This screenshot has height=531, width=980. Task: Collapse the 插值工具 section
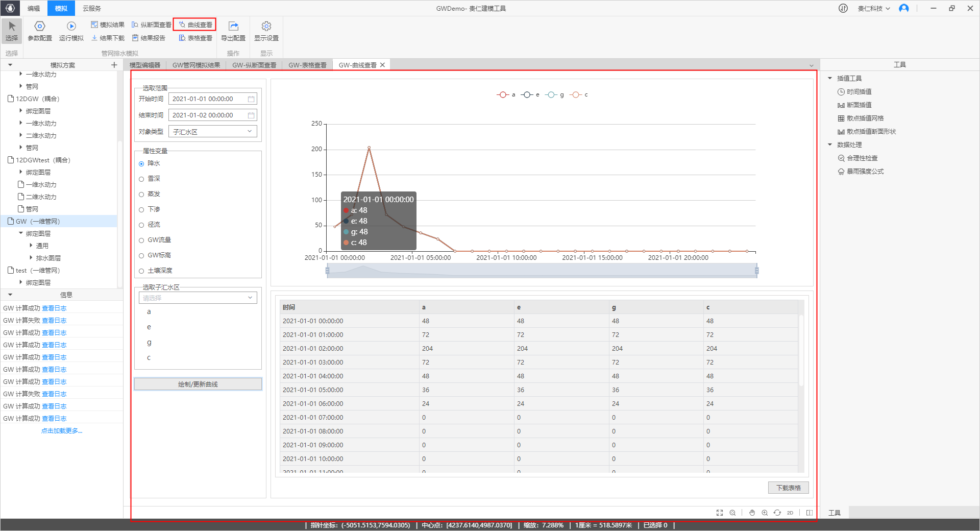click(830, 78)
